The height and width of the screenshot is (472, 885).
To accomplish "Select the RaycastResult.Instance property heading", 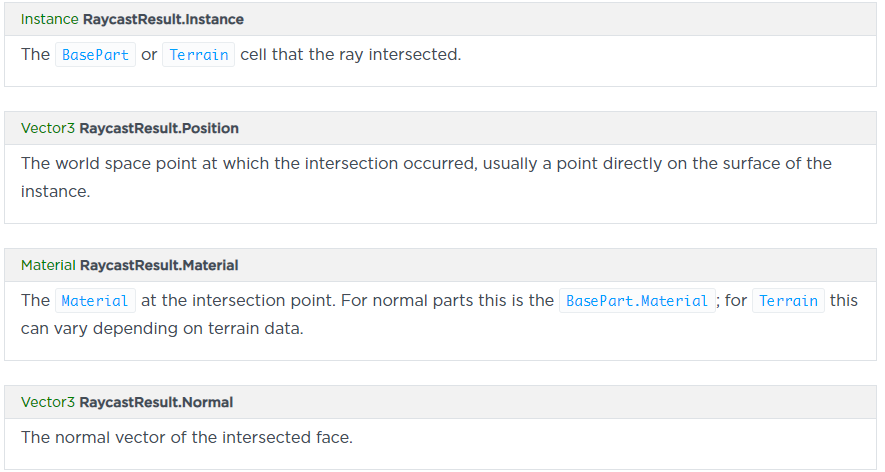I will pyautogui.click(x=163, y=19).
